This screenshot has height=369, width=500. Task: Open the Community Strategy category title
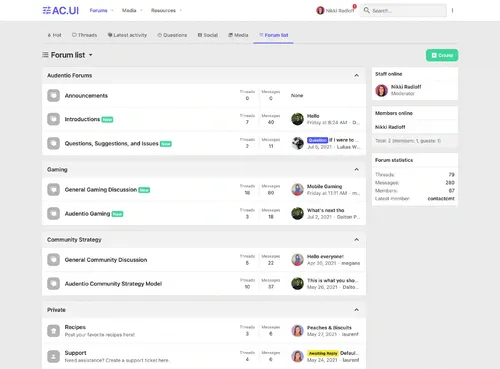74,240
